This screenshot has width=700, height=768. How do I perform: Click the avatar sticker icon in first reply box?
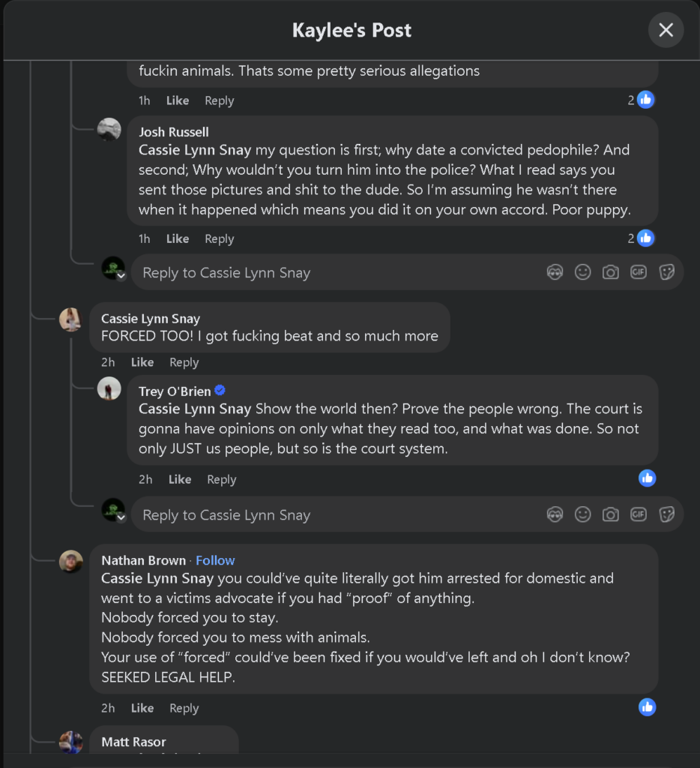coord(555,272)
